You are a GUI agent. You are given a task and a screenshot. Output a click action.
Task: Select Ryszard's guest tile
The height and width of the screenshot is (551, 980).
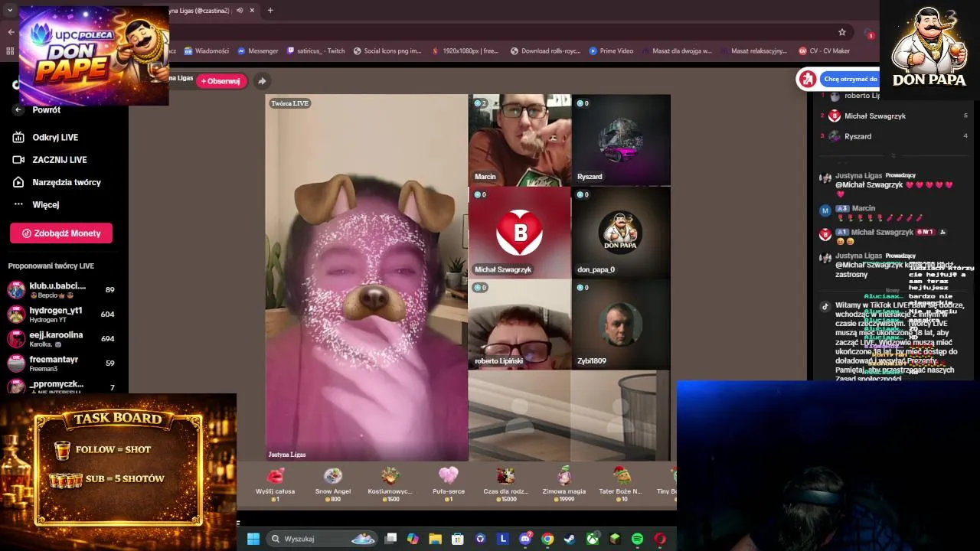(621, 140)
